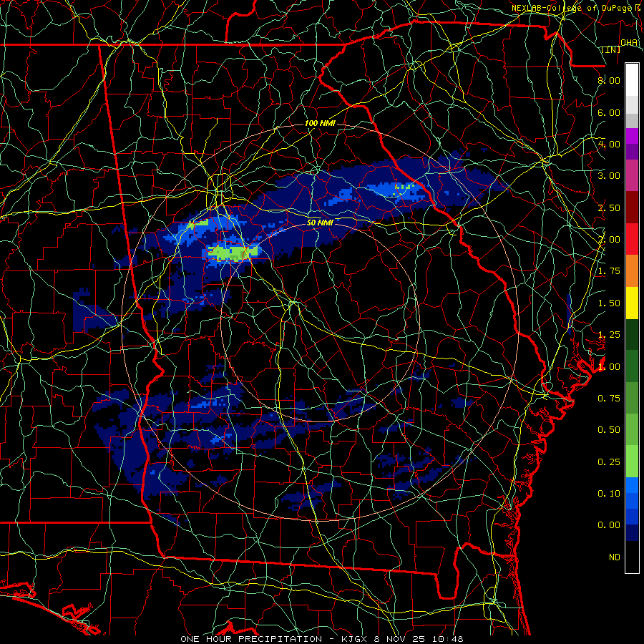The height and width of the screenshot is (644, 644).
Task: Click the OHA product label
Action: (629, 42)
